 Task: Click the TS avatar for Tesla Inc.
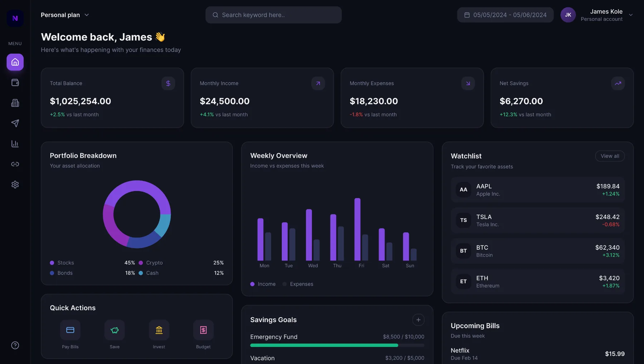point(463,220)
